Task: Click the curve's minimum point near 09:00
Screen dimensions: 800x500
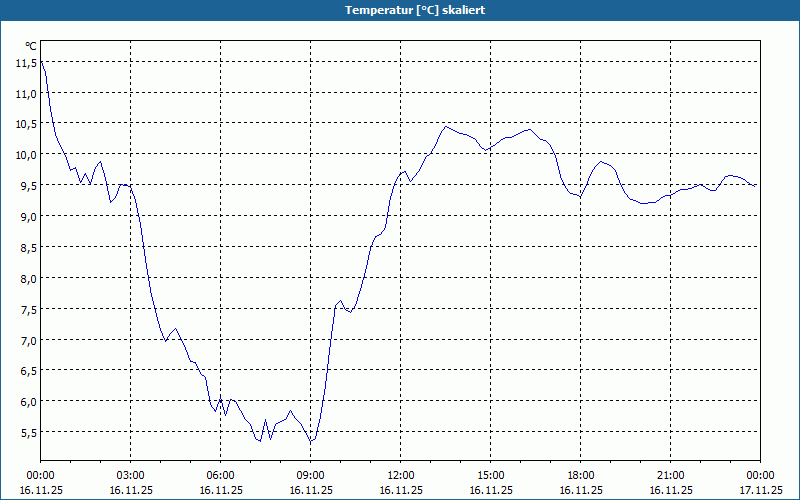Action: (x=311, y=441)
